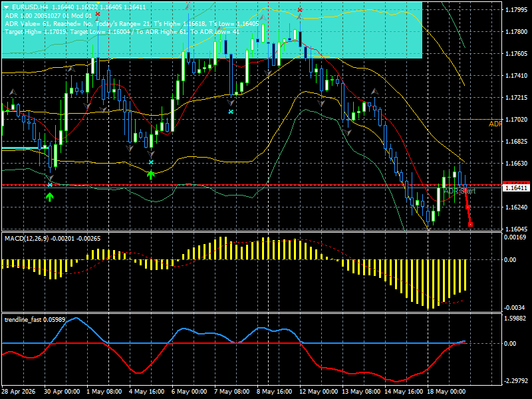This screenshot has height=399, width=532.
Task: Click the trendline scale value 1.59882
Action: click(515, 319)
